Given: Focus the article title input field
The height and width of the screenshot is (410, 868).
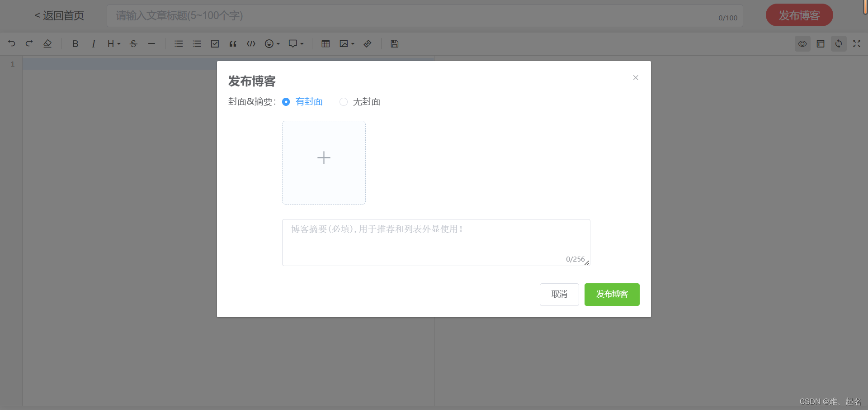Looking at the screenshot, I should (x=425, y=16).
